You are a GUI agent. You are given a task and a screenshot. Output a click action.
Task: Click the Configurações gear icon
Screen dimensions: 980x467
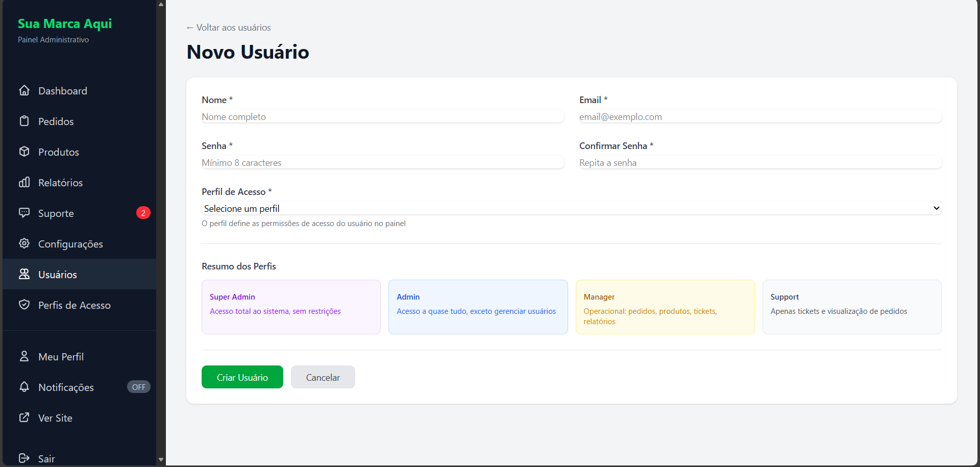point(24,243)
